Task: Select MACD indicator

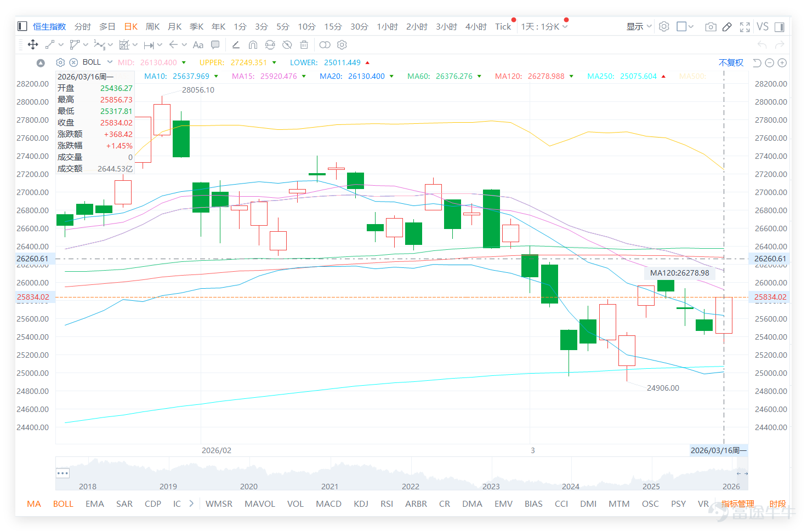Action: click(x=328, y=504)
